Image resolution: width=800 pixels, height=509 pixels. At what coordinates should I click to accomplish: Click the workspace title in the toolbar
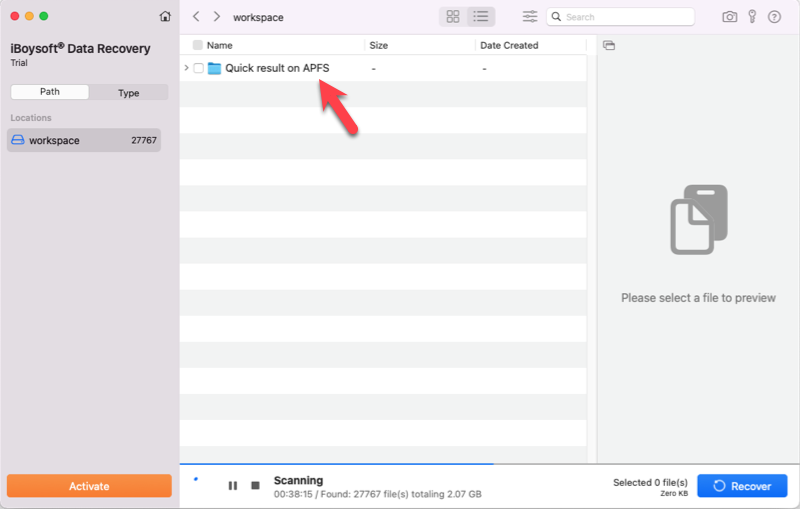click(x=258, y=17)
